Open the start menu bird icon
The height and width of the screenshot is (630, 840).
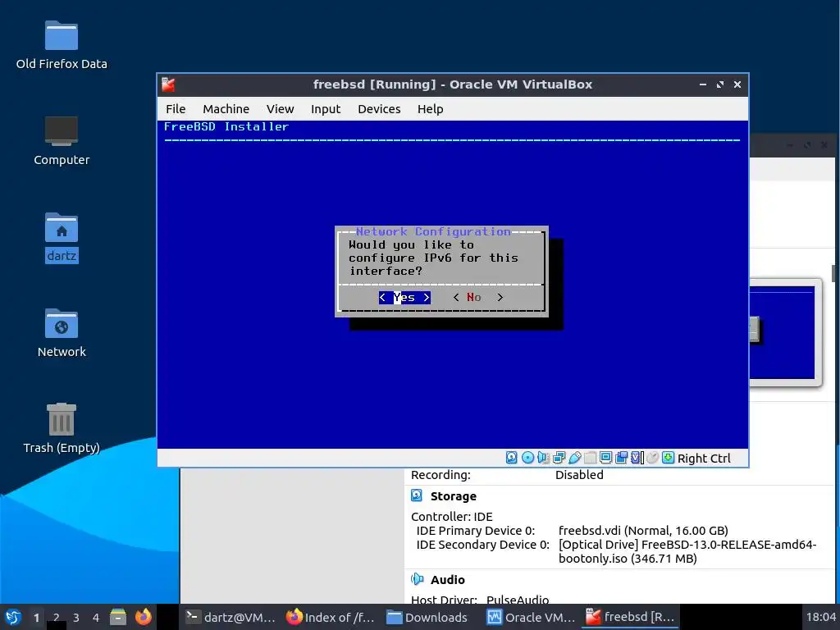[13, 617]
